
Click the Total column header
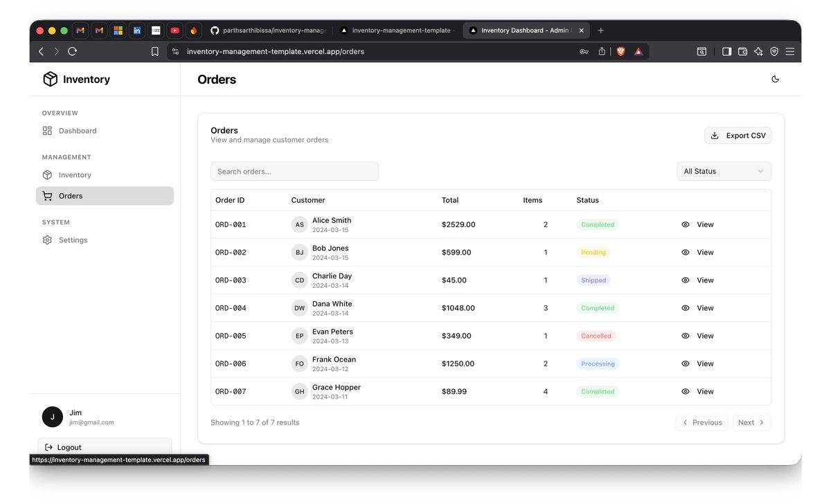tap(450, 200)
